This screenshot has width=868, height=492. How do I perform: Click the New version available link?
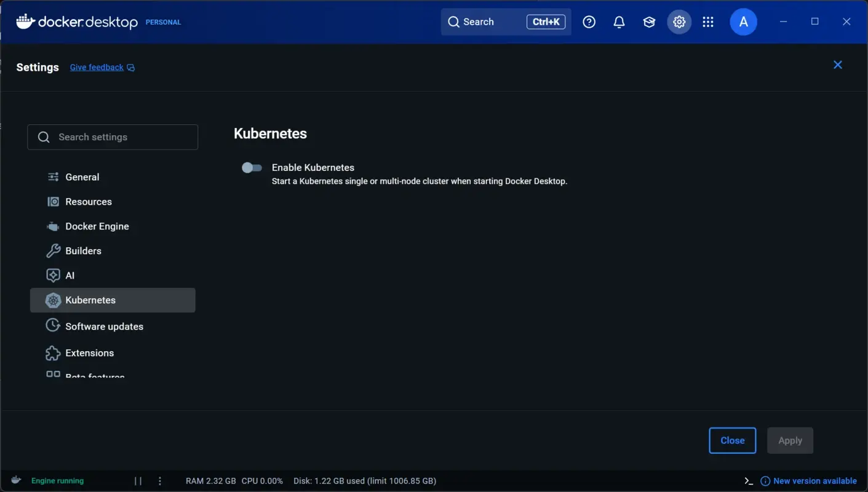pyautogui.click(x=815, y=480)
